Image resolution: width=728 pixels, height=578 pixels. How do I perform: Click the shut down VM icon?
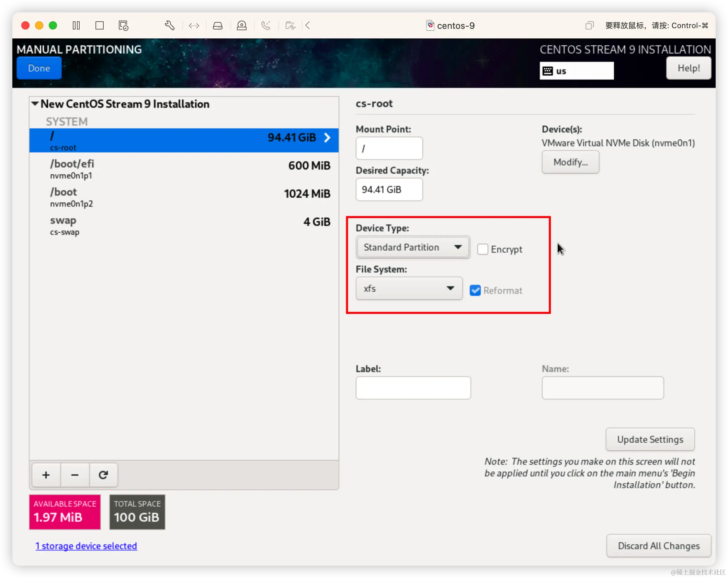pos(100,25)
